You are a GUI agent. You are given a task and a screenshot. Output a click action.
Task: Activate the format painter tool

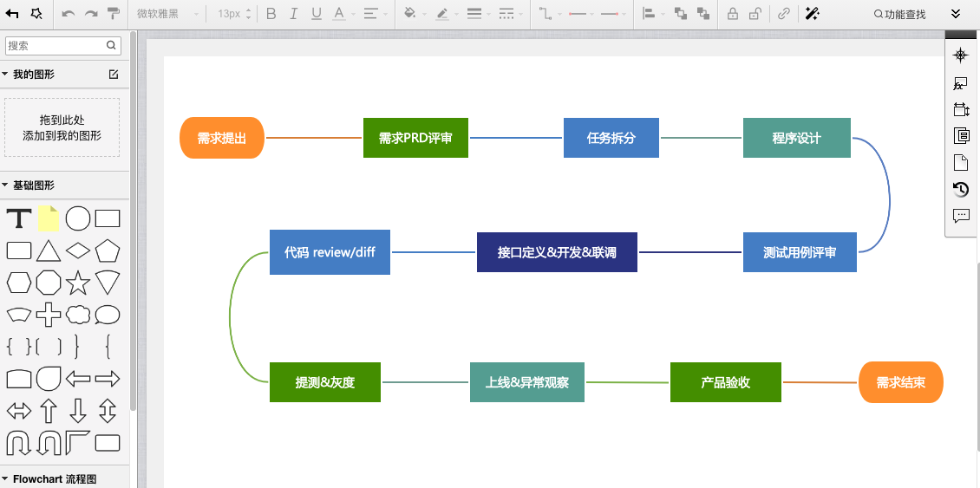[x=113, y=14]
